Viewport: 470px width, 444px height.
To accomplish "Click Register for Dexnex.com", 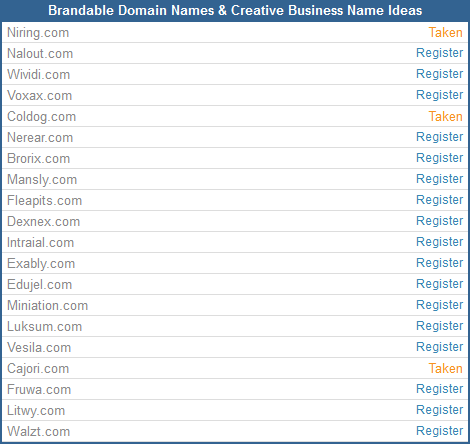I will pos(440,221).
